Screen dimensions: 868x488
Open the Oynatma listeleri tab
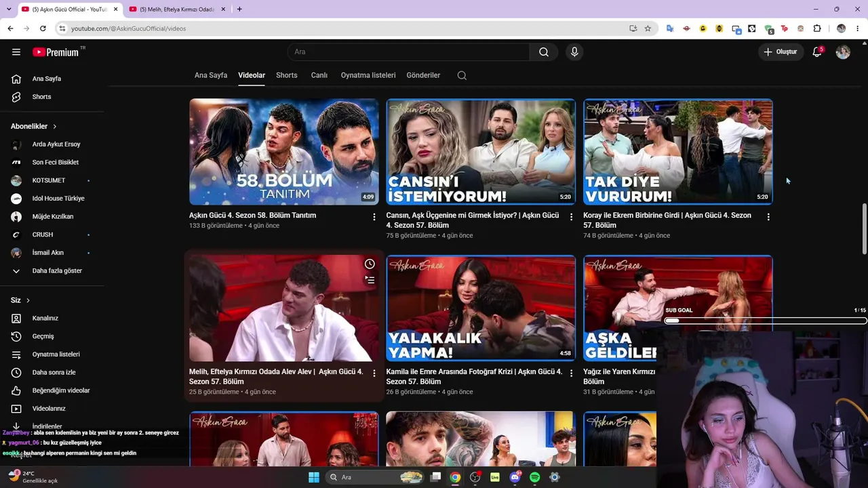(x=368, y=75)
